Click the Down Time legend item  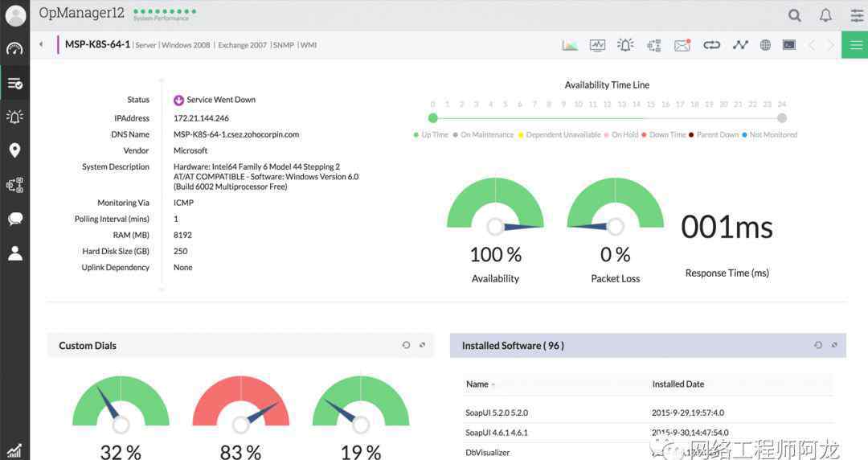tap(663, 134)
